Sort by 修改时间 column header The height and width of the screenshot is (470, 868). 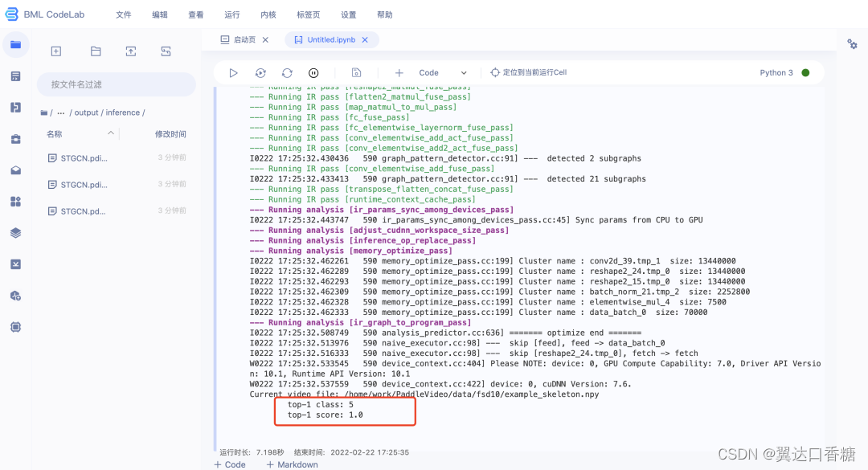point(170,134)
